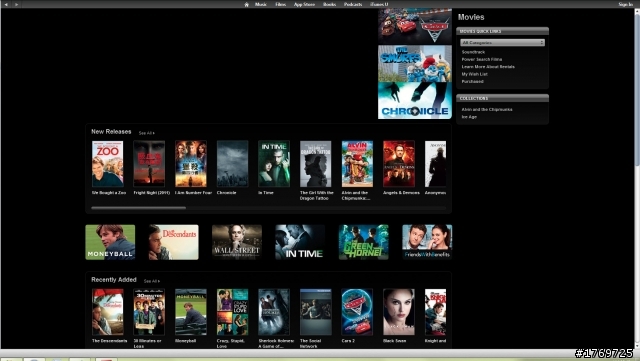
Task: Open the Ice Age collection link
Action: [469, 117]
